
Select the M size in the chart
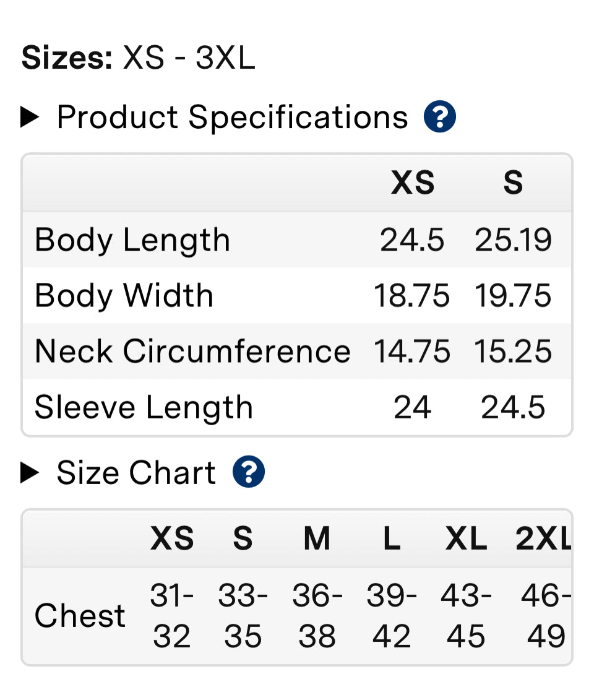point(317,538)
